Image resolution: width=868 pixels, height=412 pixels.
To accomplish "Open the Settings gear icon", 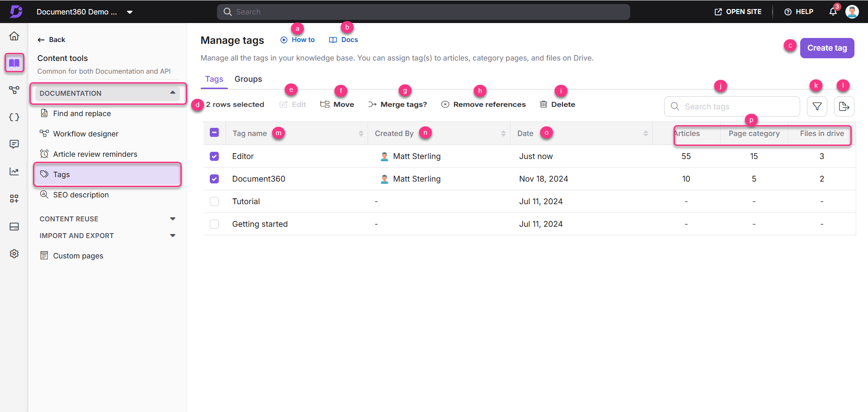I will [14, 253].
